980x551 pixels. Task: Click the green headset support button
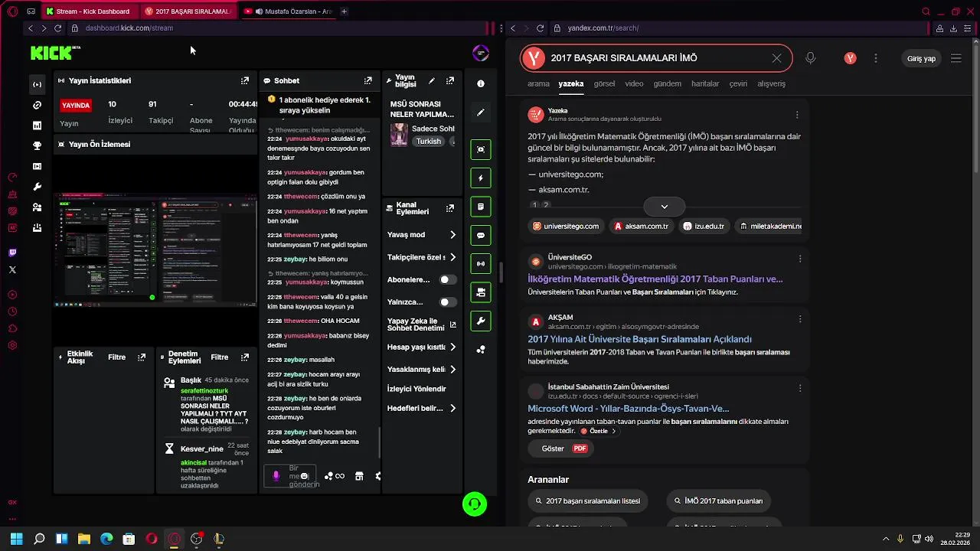coord(475,504)
